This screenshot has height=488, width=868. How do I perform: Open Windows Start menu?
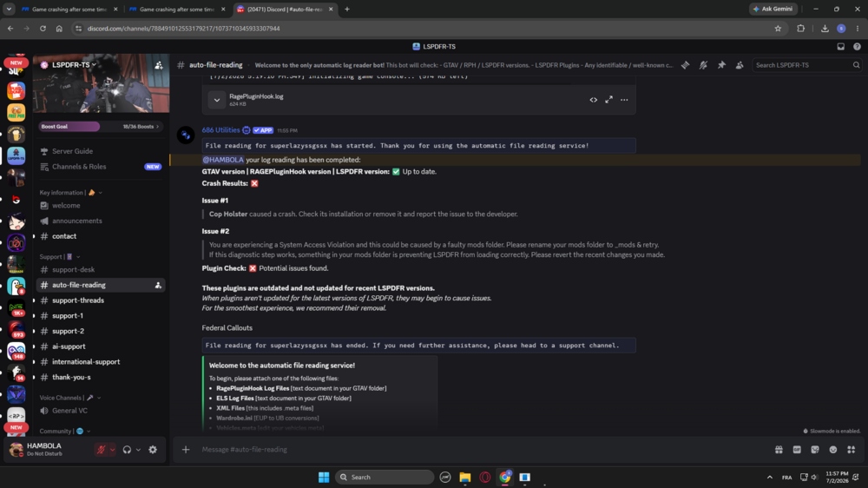coord(324,477)
